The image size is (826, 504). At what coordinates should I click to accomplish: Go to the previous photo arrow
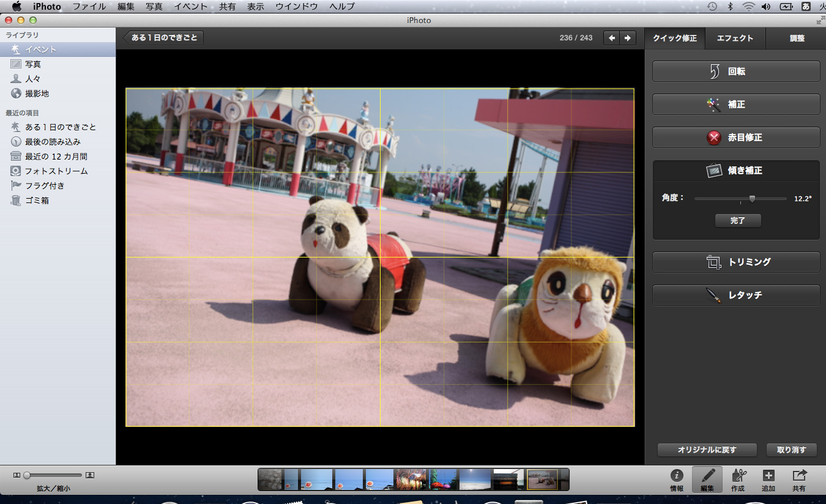pos(612,38)
